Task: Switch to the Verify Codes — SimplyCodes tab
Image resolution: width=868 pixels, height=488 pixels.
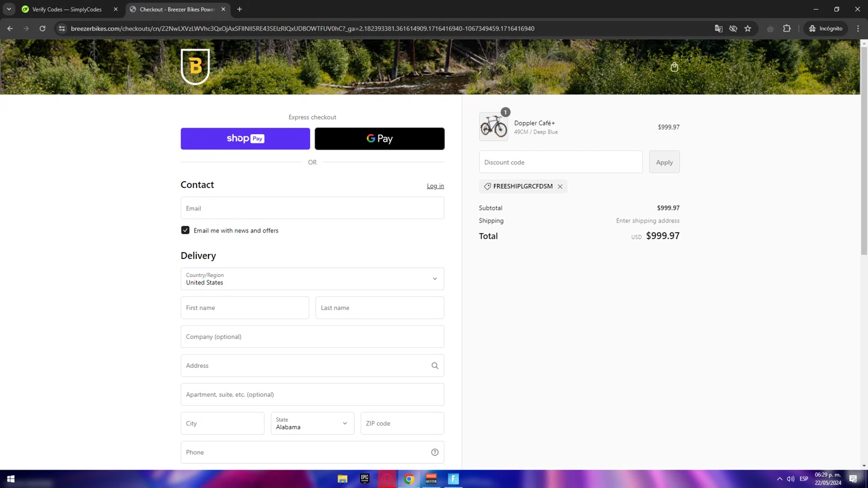Action: point(67,9)
